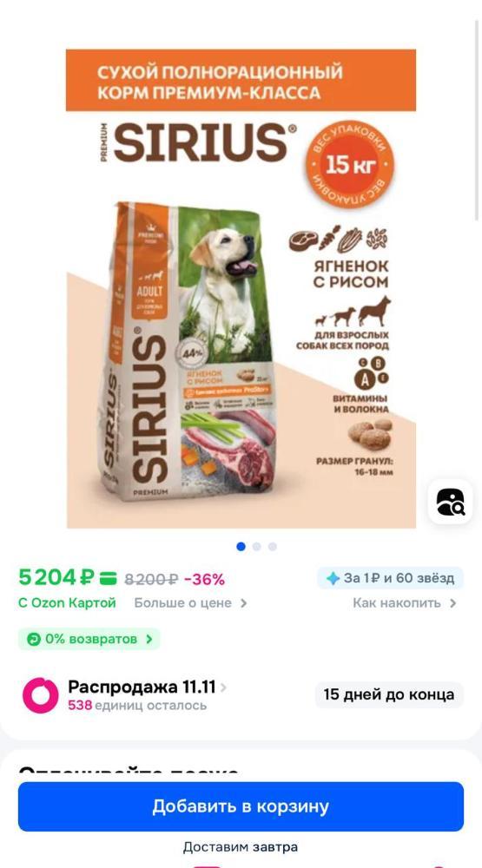Expand Распродажа 11.11 sale details
Screen dimensions: 482x868
pos(147,687)
